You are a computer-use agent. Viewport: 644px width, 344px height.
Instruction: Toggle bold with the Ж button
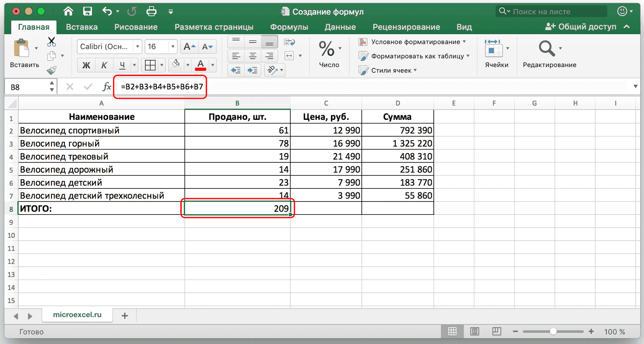coord(86,65)
